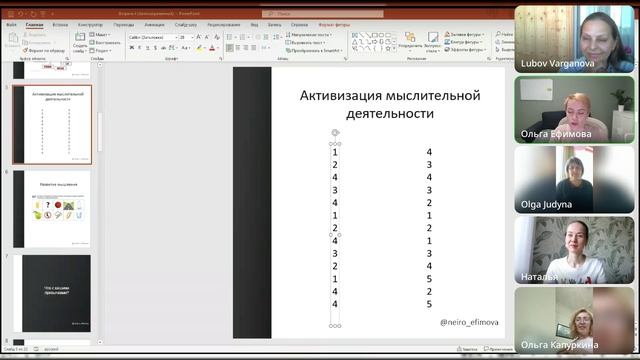Decrease font size with the small A icon
Screen dimensions: 640x360
(x=207, y=37)
